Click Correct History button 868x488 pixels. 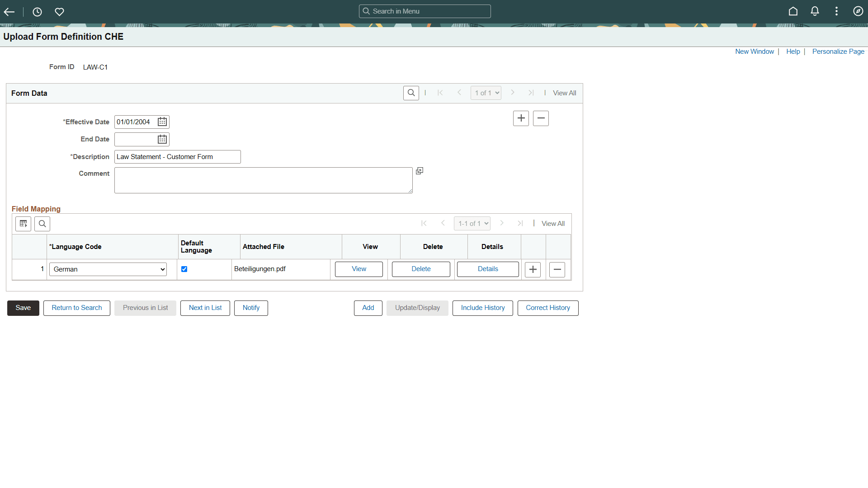548,308
